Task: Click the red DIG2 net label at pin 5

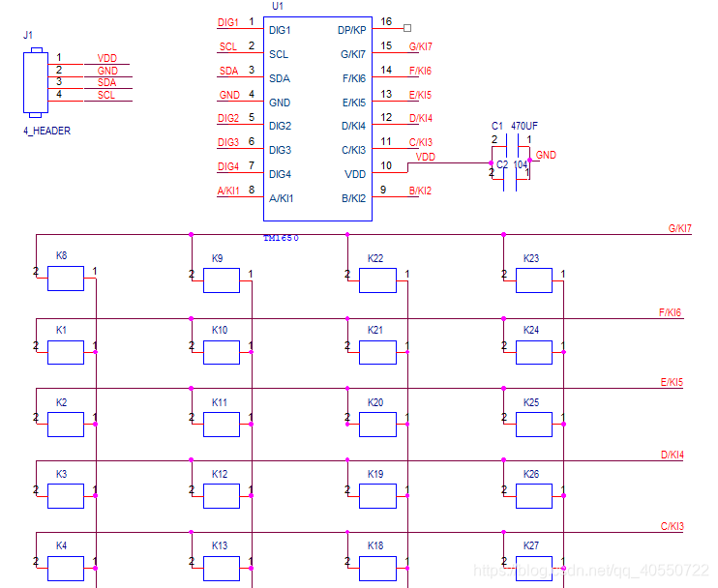Action: 228,118
